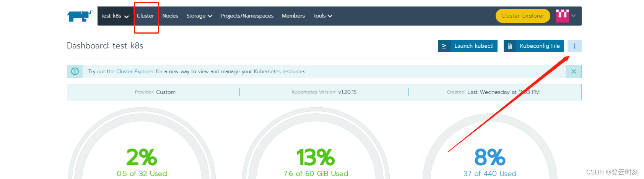Open the user avatar menu
The height and width of the screenshot is (179, 644).
[x=562, y=16]
